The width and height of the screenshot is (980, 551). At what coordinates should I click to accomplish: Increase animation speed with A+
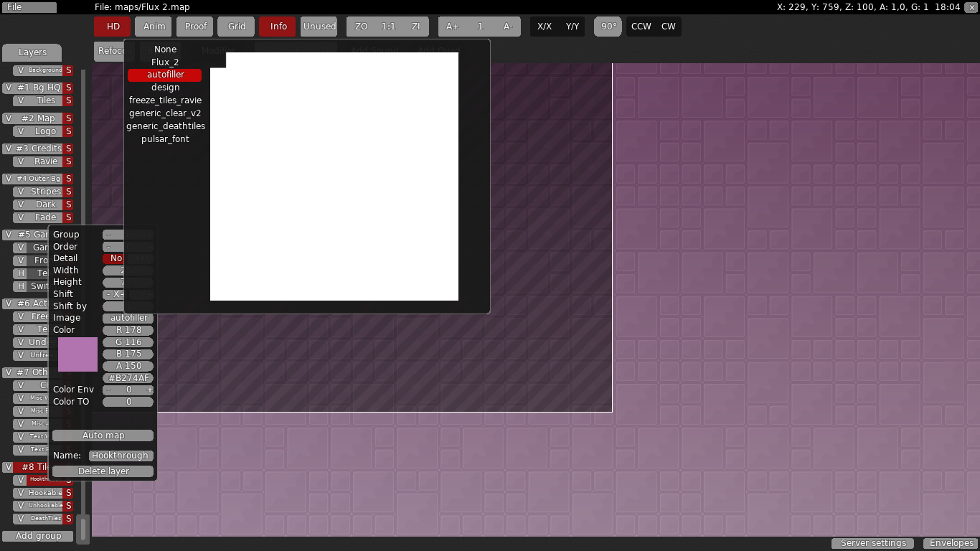pyautogui.click(x=452, y=27)
